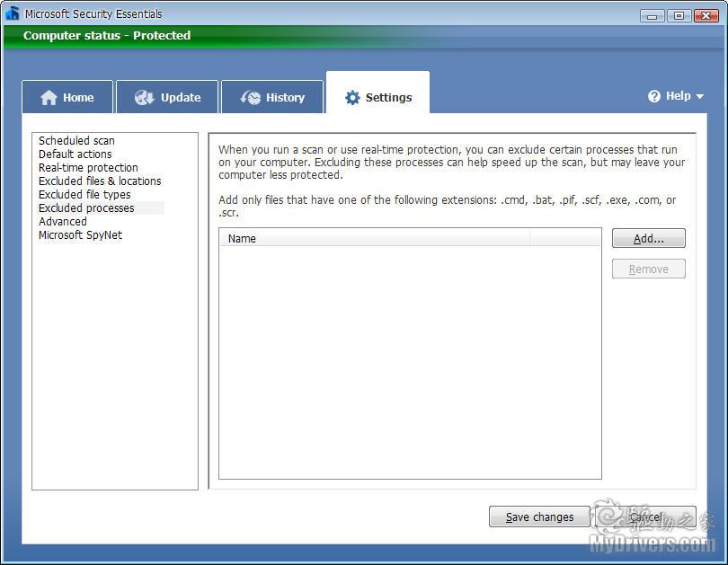Click the Update tab globe icon
Image resolution: width=728 pixels, height=565 pixels.
tap(144, 97)
